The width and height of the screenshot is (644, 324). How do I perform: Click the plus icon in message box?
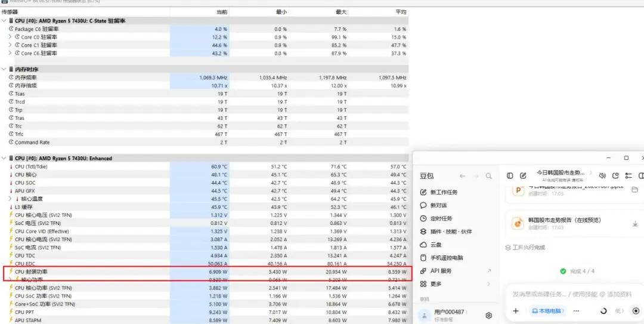point(516,311)
